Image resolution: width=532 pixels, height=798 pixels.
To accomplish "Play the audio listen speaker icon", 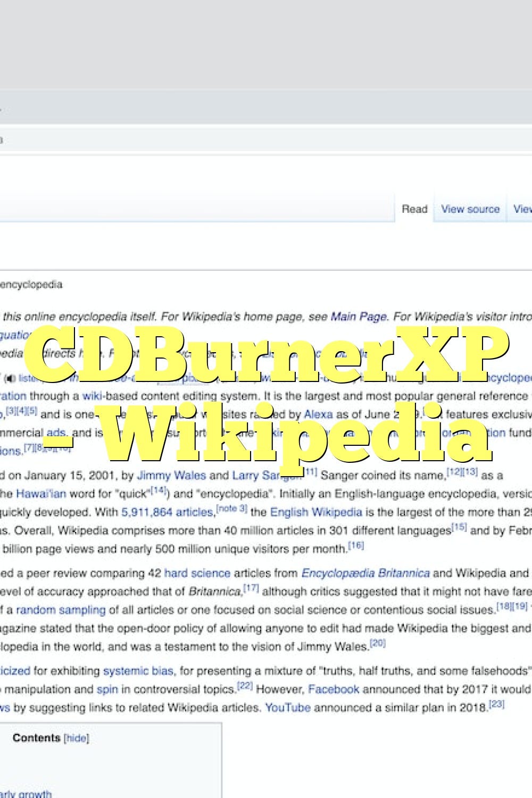I will 10,379.
